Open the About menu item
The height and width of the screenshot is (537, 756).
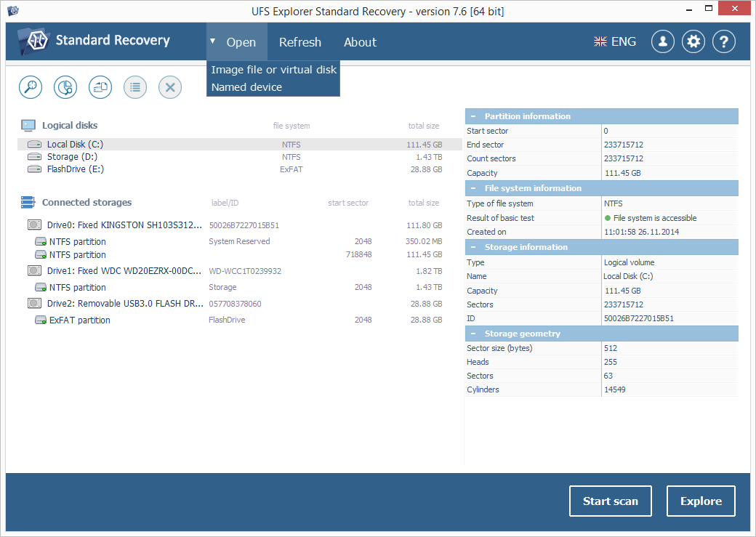360,42
